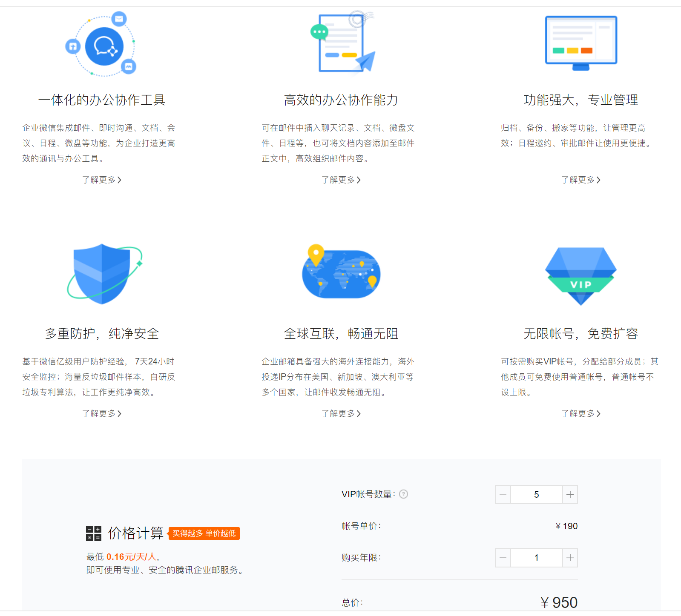
Task: Increase the VIP account quantity with plus
Action: click(x=570, y=494)
